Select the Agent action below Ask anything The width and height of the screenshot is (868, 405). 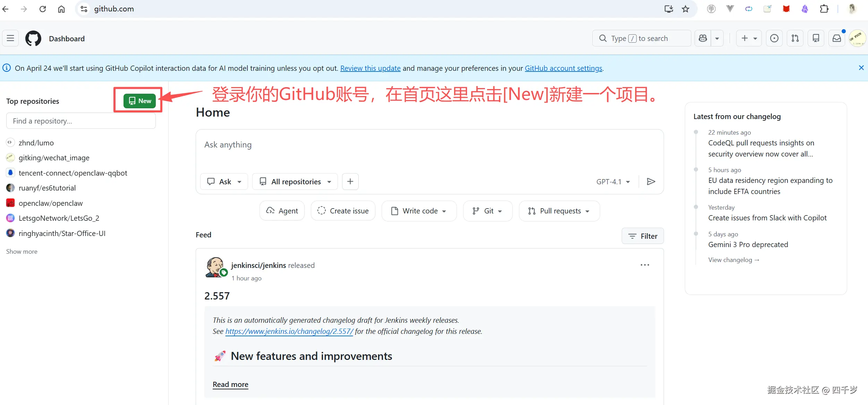(x=282, y=211)
